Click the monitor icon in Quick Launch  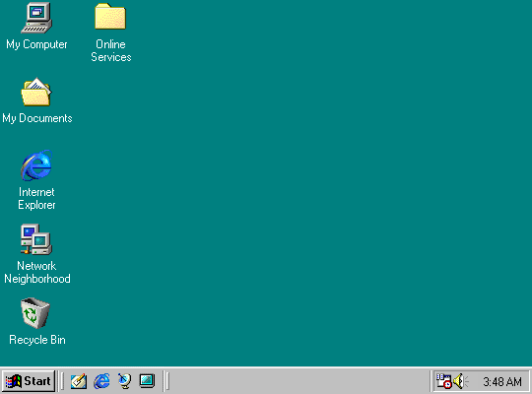click(147, 381)
